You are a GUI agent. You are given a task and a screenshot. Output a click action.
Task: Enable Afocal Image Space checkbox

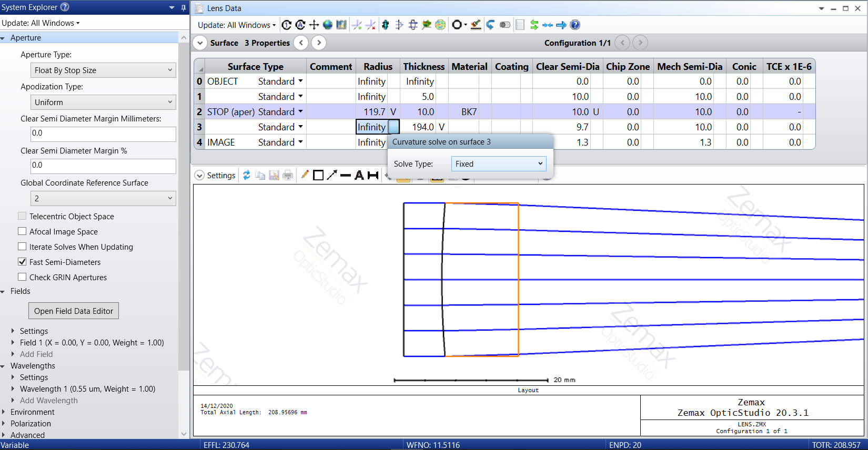point(22,231)
